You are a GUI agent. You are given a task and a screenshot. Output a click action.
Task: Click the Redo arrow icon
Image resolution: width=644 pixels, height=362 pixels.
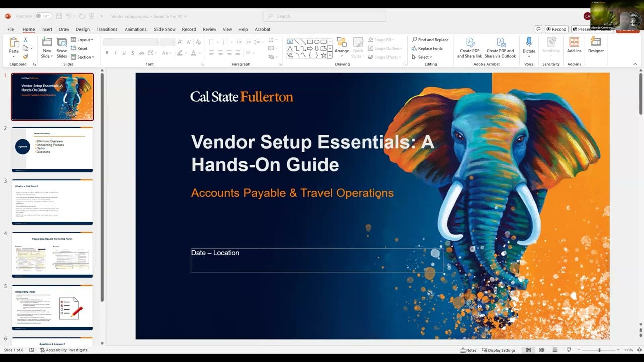click(x=82, y=16)
